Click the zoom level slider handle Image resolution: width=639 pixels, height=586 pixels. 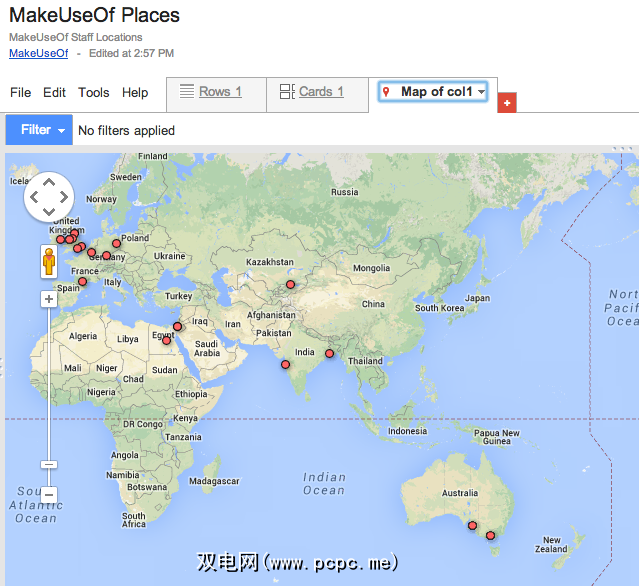(x=49, y=465)
